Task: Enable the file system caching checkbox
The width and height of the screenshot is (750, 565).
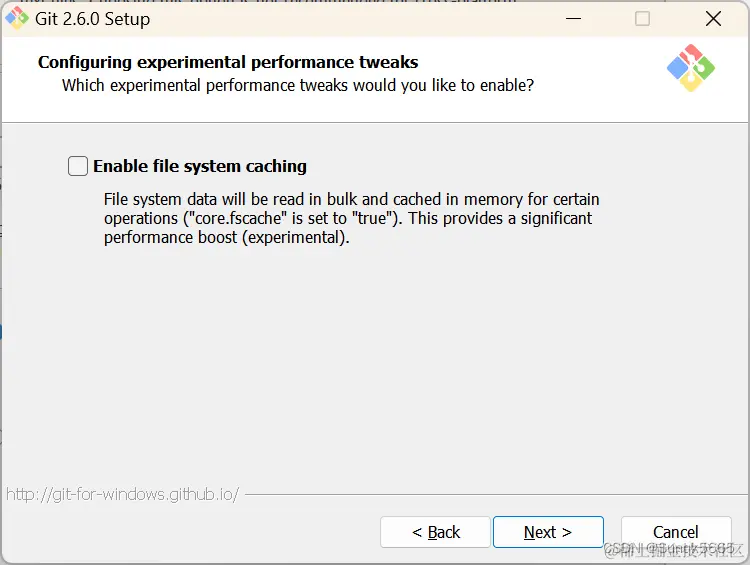Action: coord(78,166)
